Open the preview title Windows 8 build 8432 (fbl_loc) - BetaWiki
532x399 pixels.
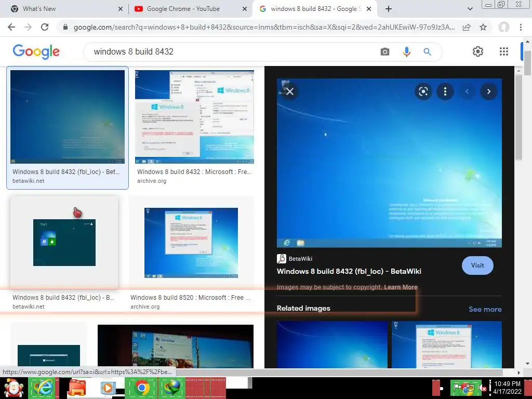click(x=349, y=271)
